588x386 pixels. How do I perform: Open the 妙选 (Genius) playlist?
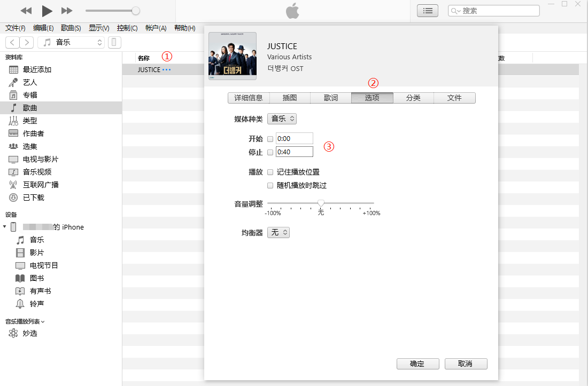30,333
